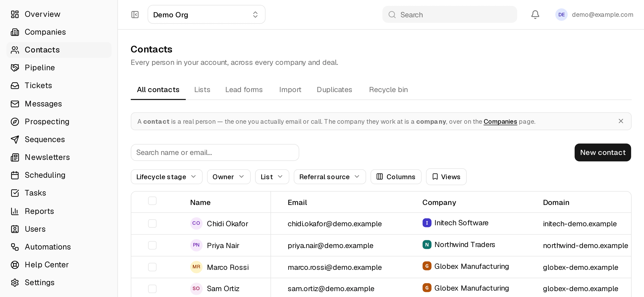Click the magnifier icon in top search
Image resolution: width=644 pixels, height=297 pixels.
point(392,14)
